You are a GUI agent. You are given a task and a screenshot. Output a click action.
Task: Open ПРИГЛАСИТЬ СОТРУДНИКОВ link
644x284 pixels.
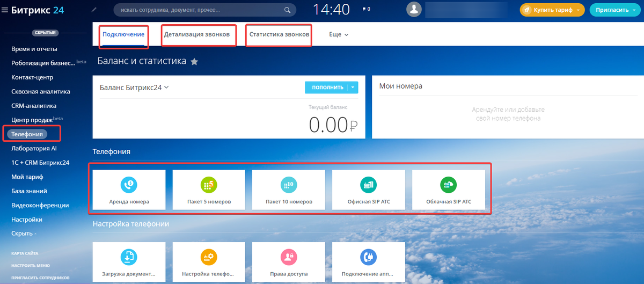[40, 278]
